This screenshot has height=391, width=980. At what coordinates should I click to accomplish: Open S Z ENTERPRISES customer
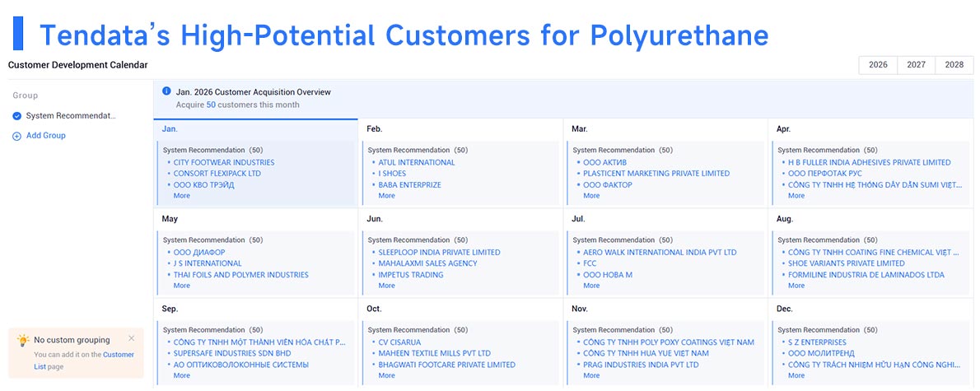[817, 342]
